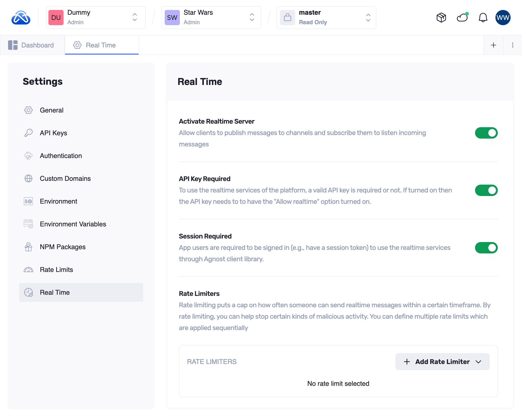Click the plus icon to add new tab
The image size is (522, 420).
point(493,45)
